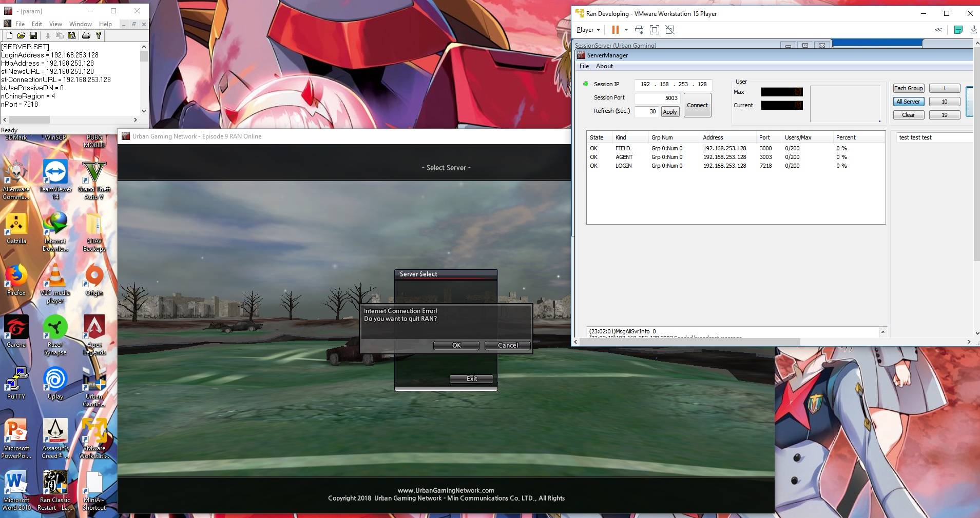Click VMware horizontal scrollbar at window bottom
Image resolution: width=980 pixels, height=518 pixels.
pos(690,342)
